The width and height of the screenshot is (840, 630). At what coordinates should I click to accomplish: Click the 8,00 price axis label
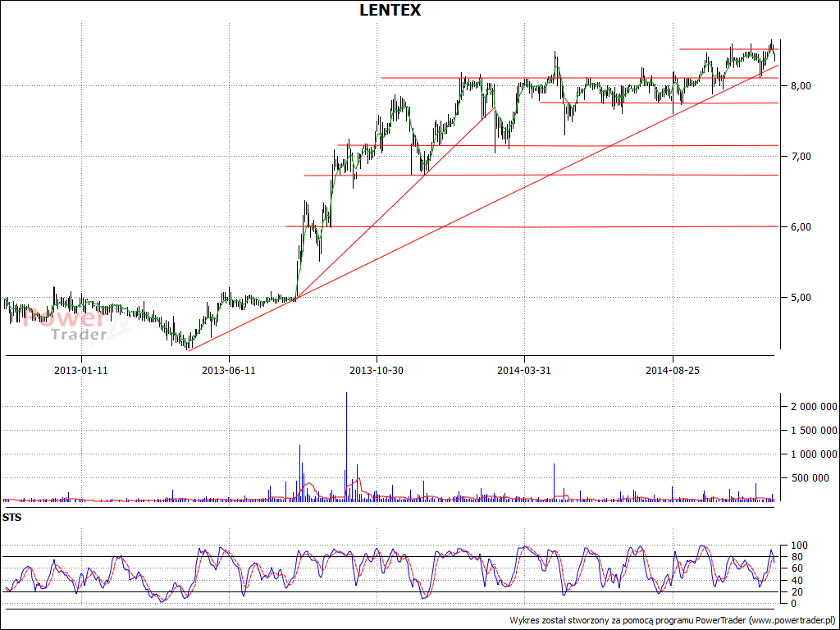point(801,85)
